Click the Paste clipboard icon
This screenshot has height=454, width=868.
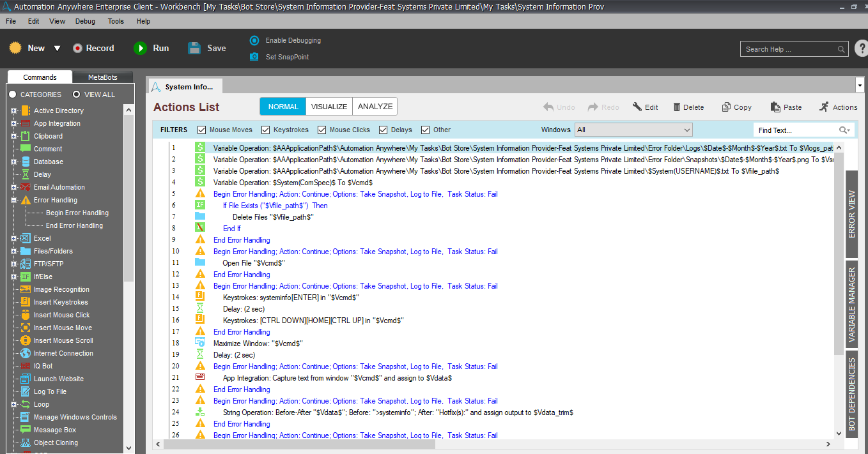click(775, 107)
